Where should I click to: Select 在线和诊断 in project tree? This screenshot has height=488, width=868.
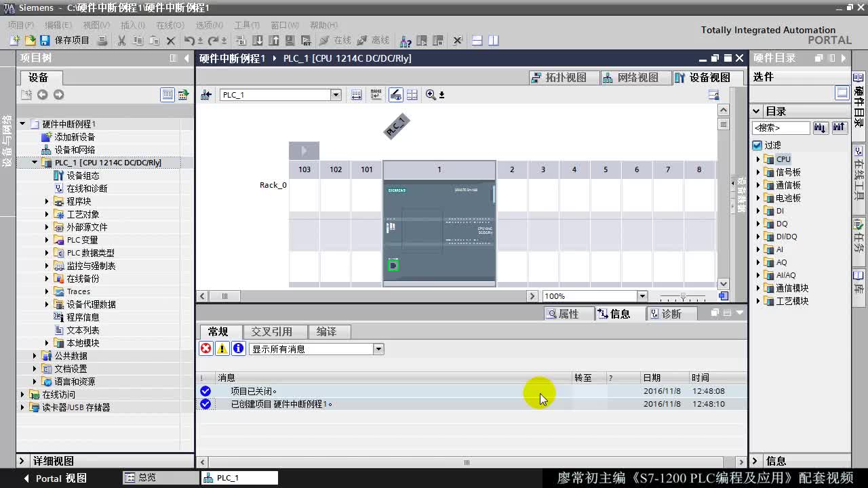click(87, 188)
